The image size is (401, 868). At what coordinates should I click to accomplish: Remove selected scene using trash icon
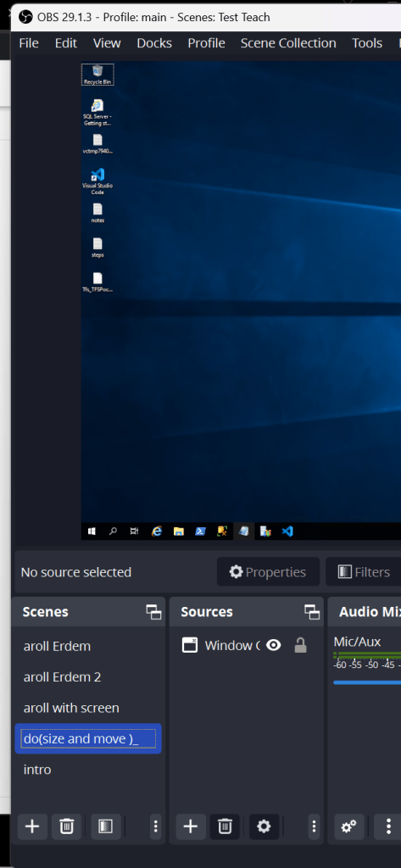click(66, 826)
